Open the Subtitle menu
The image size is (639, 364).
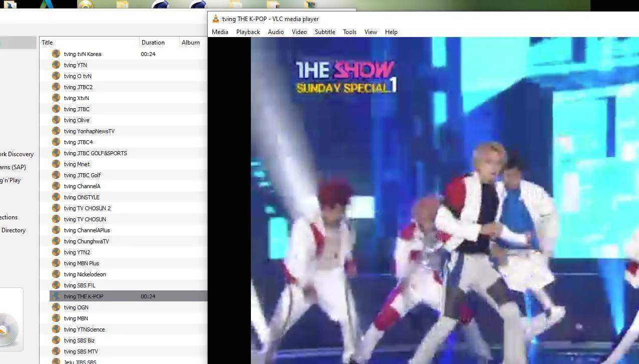tap(325, 32)
